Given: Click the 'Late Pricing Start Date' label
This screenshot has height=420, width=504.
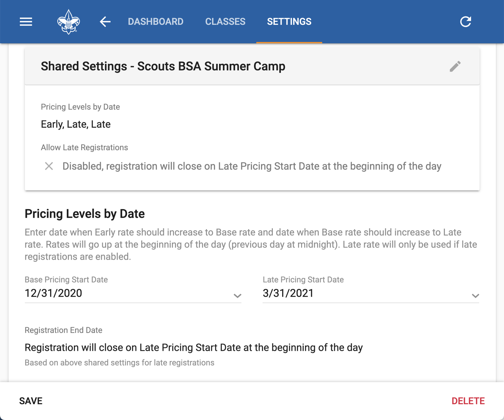Looking at the screenshot, I should [x=303, y=280].
